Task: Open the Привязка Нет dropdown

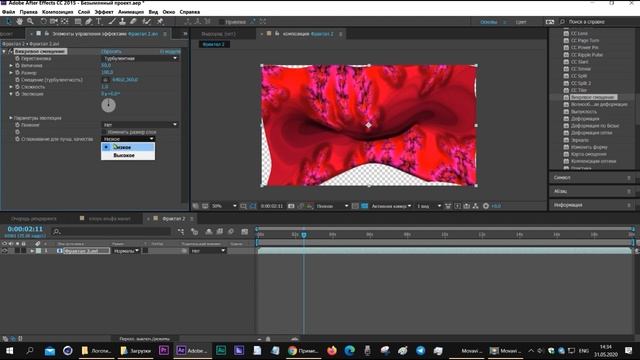Action: [x=140, y=124]
